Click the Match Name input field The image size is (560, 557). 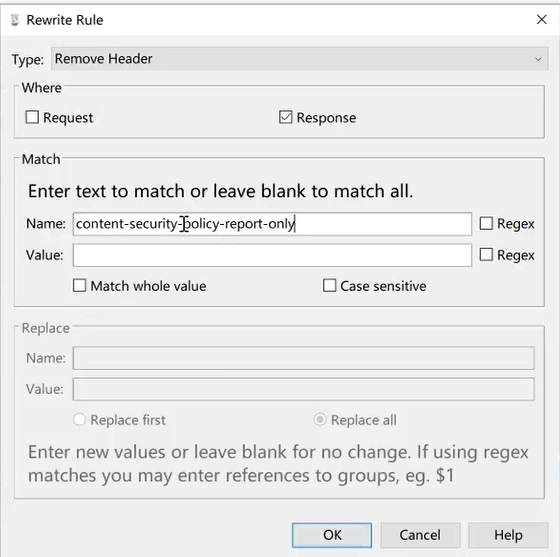pos(272,224)
